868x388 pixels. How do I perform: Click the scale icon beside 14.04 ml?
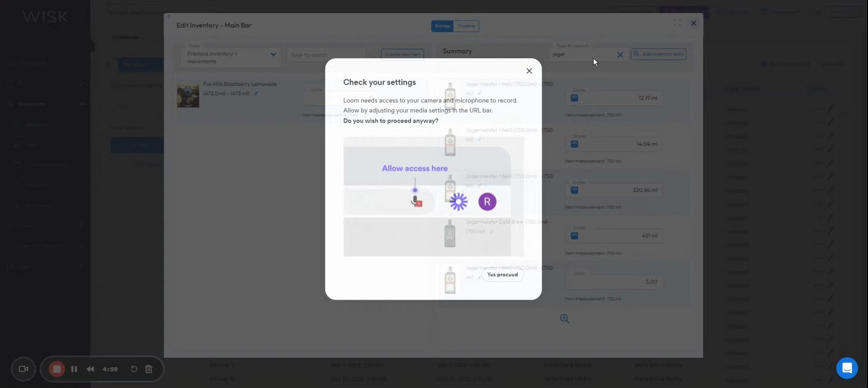pyautogui.click(x=574, y=144)
